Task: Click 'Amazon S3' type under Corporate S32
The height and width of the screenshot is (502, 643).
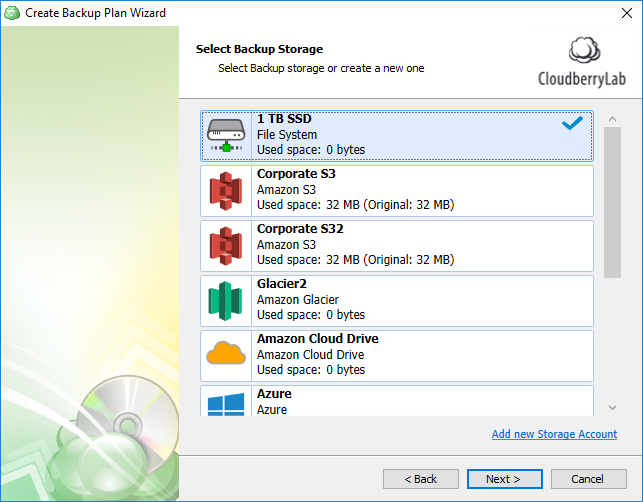Action: click(286, 244)
